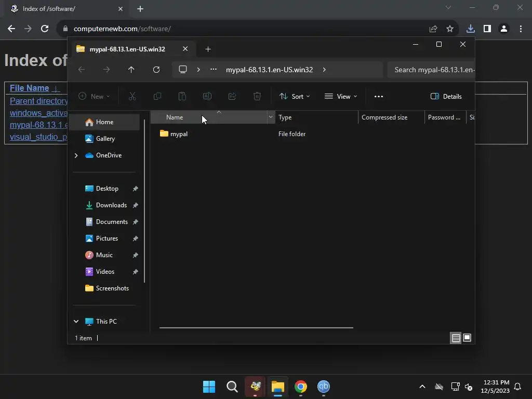The width and height of the screenshot is (532, 399).
Task: Open Chrome downloads icon
Action: point(471,29)
